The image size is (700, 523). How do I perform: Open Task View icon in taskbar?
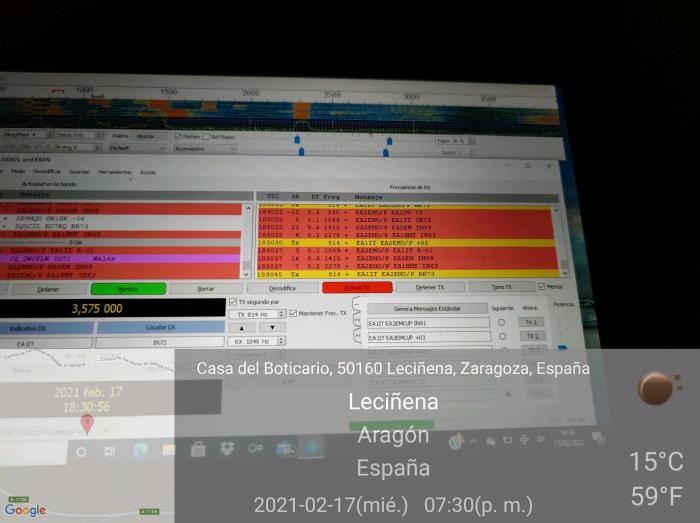point(110,452)
